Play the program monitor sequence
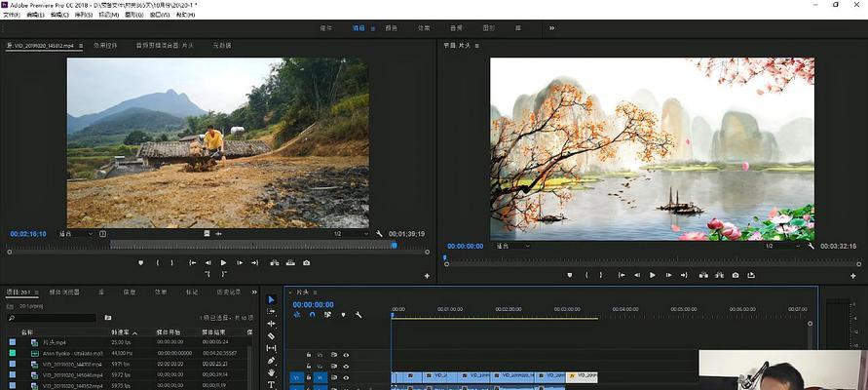This screenshot has height=390, width=868. click(x=653, y=275)
